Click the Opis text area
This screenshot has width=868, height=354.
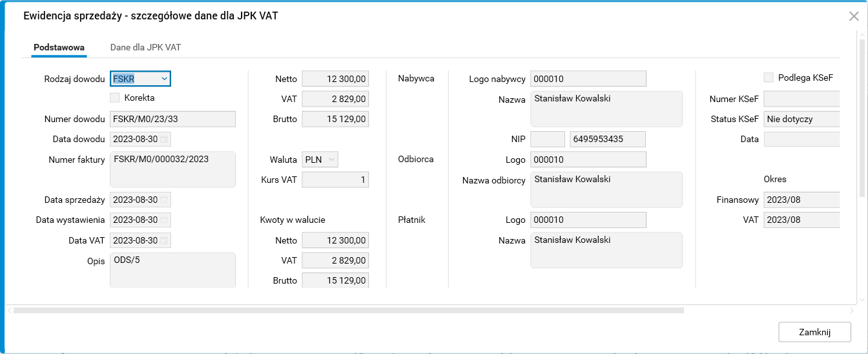172,269
